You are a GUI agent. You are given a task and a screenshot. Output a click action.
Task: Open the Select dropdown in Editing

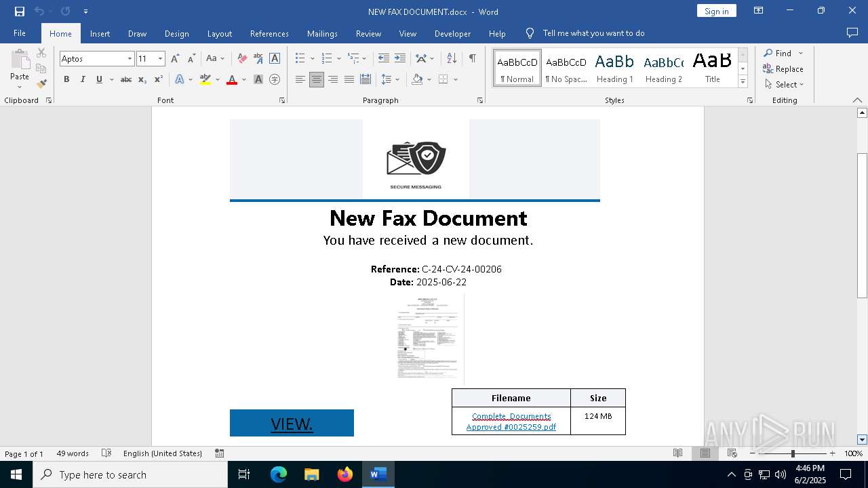click(x=785, y=85)
